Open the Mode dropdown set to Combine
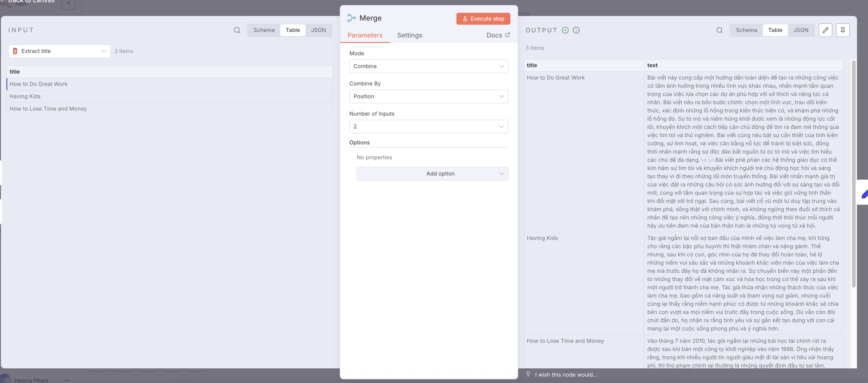Viewport: 868px width, 383px height. (x=429, y=66)
